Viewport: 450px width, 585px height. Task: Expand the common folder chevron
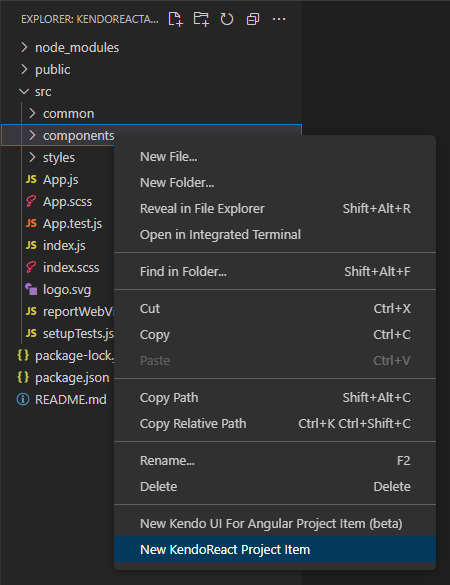tap(32, 113)
